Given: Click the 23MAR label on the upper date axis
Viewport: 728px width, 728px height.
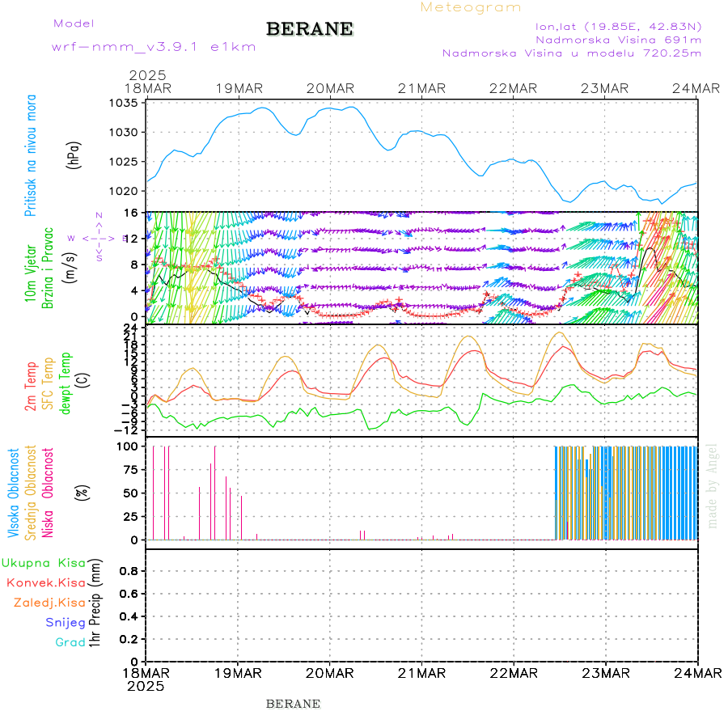Looking at the screenshot, I should [604, 88].
